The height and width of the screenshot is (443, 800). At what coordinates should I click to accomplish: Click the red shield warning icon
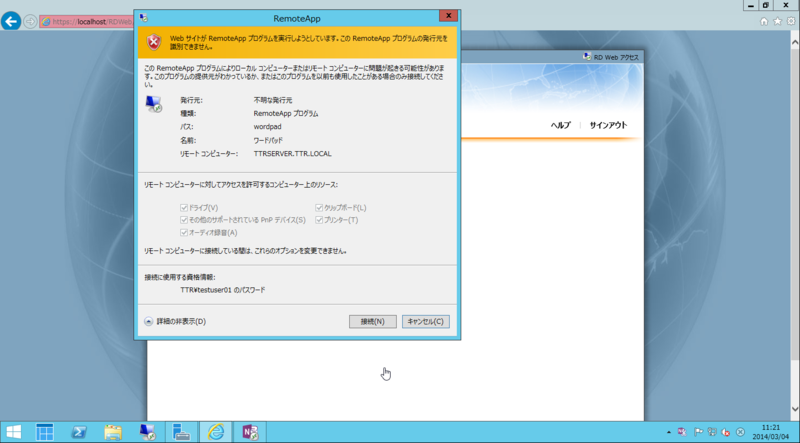(x=154, y=42)
